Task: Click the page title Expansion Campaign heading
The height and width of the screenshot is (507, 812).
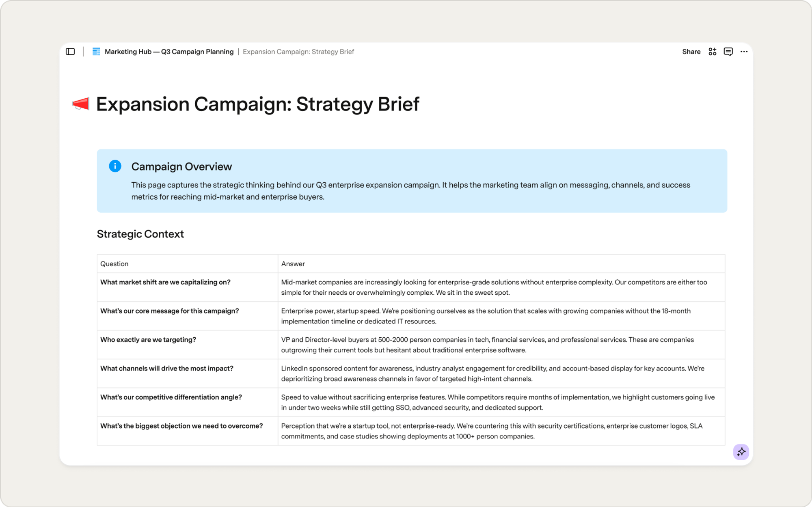Action: pyautogui.click(x=257, y=104)
